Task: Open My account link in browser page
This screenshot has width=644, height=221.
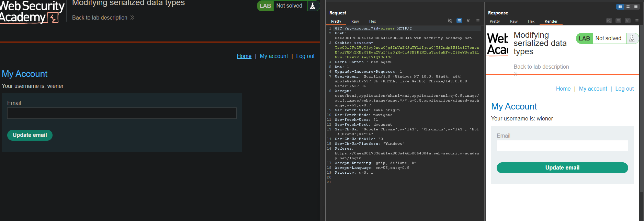Action: click(x=274, y=56)
